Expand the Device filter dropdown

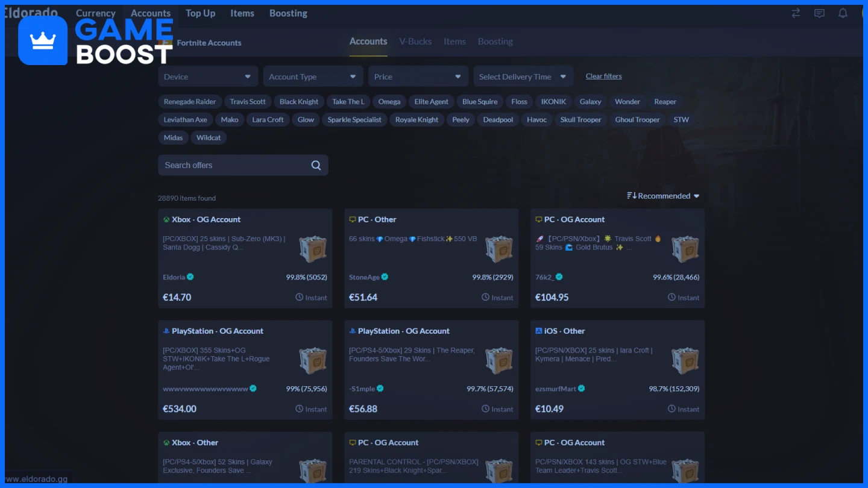click(x=208, y=77)
